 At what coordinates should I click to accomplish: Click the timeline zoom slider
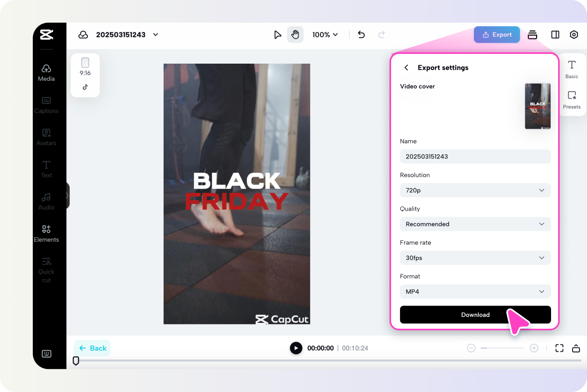(503, 348)
